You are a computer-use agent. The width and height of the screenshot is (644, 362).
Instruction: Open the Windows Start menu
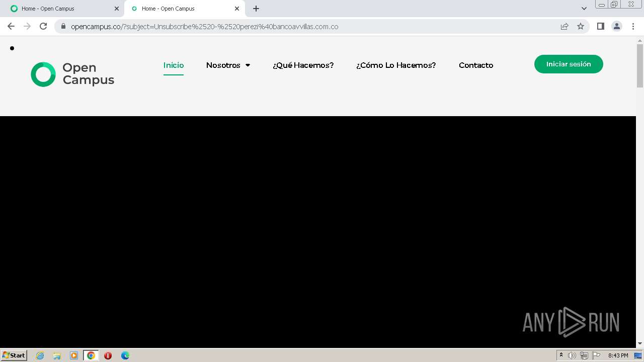click(x=14, y=355)
